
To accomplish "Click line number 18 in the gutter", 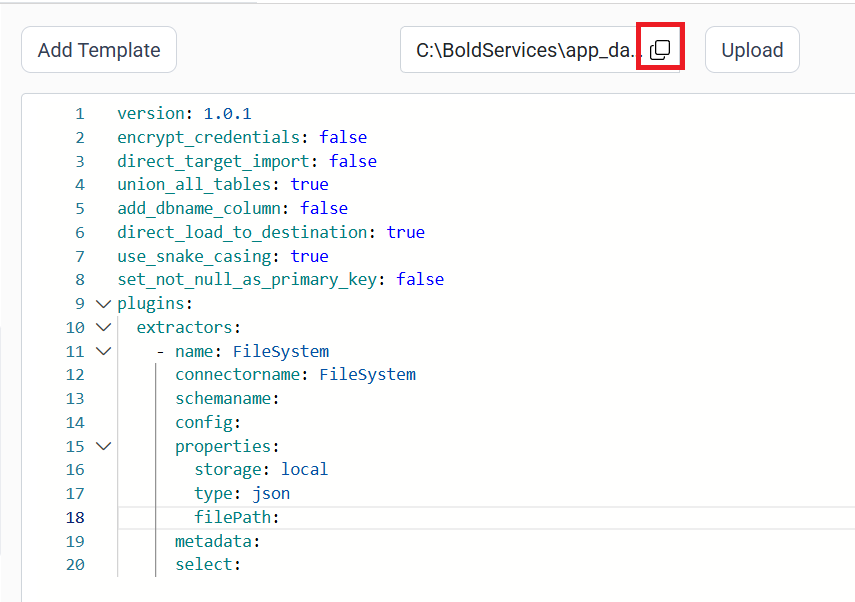I will tap(75, 517).
